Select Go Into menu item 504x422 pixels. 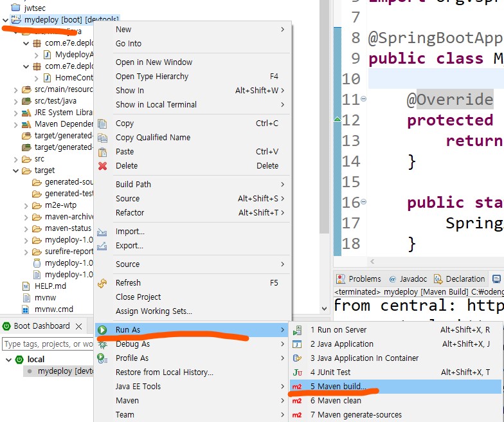(x=193, y=44)
